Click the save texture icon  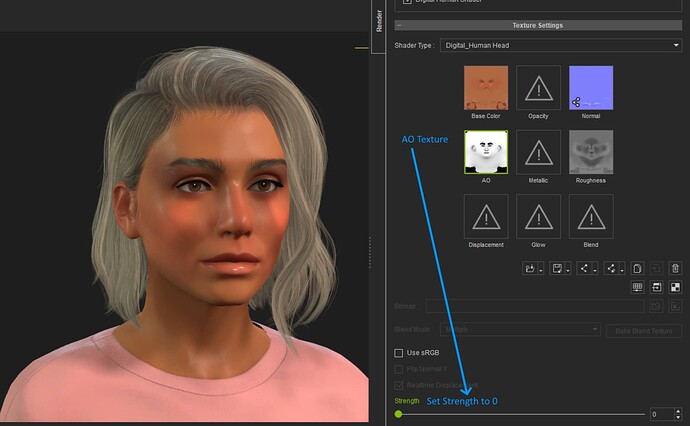pyautogui.click(x=557, y=268)
